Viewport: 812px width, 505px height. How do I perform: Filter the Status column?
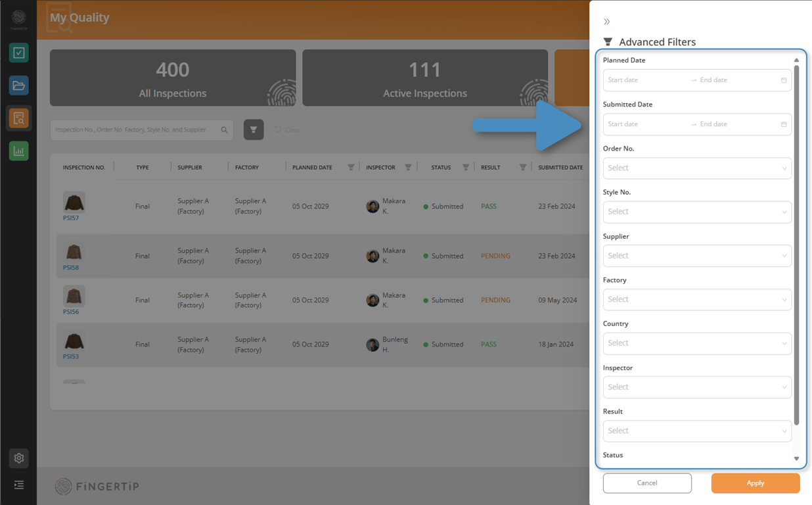(466, 168)
